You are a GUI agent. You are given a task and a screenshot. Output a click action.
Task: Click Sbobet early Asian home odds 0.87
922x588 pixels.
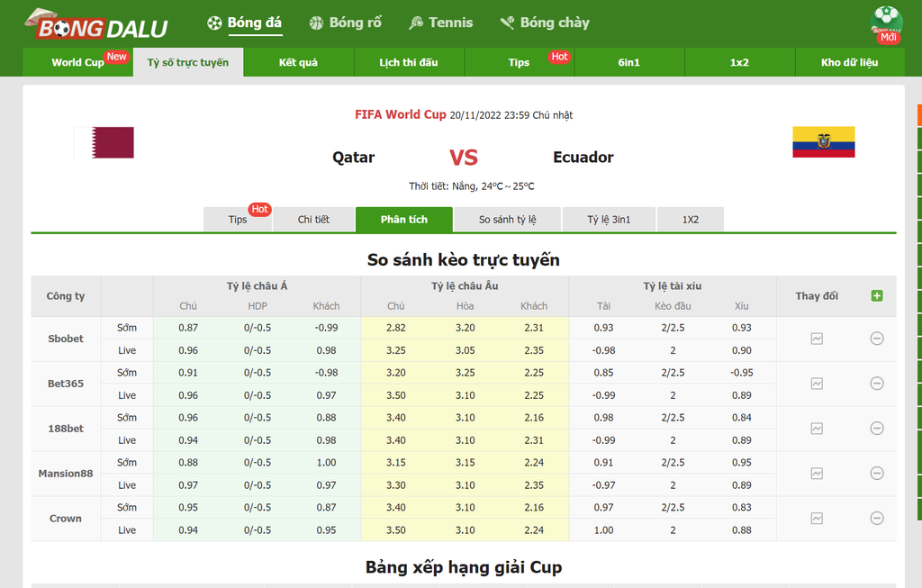[188, 328]
